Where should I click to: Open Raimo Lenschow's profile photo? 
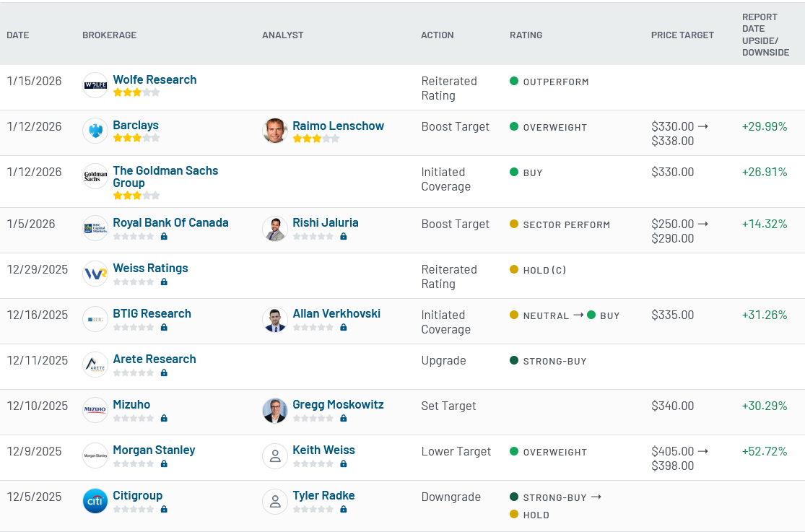[x=274, y=131]
